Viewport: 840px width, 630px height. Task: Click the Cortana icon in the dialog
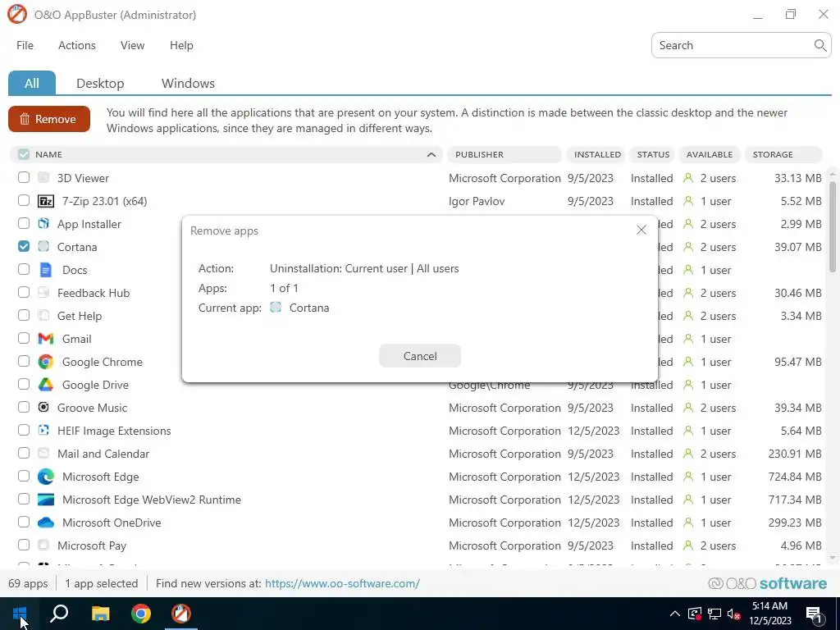point(276,308)
